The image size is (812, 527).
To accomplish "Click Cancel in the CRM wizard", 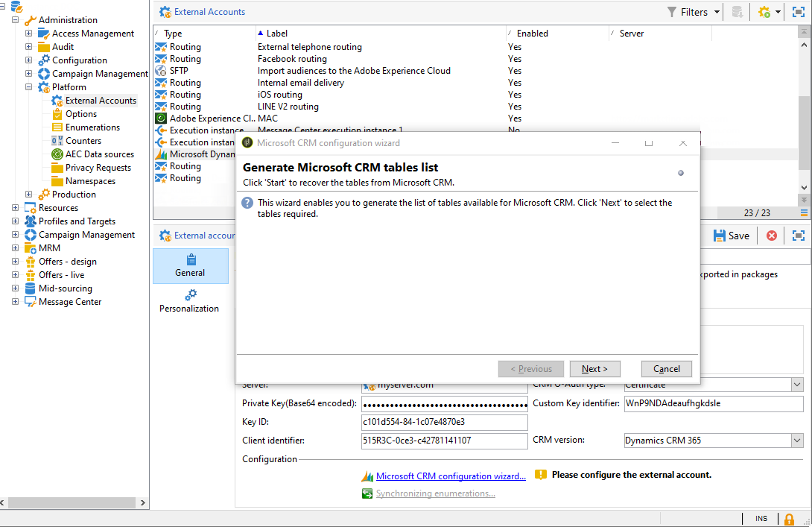I will tap(666, 369).
